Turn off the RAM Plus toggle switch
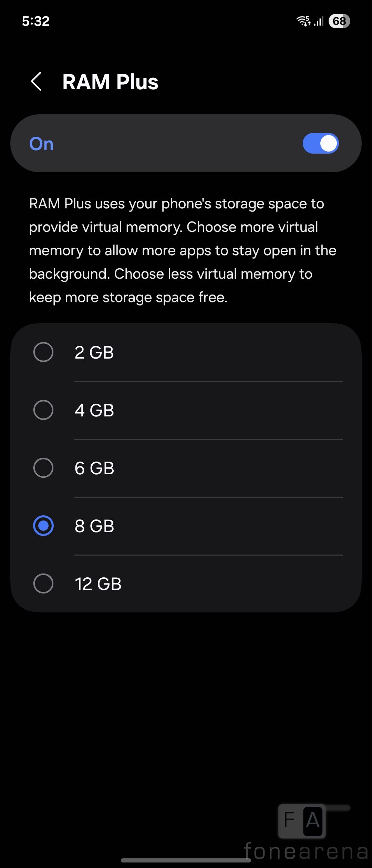This screenshot has height=868, width=372. (x=320, y=143)
